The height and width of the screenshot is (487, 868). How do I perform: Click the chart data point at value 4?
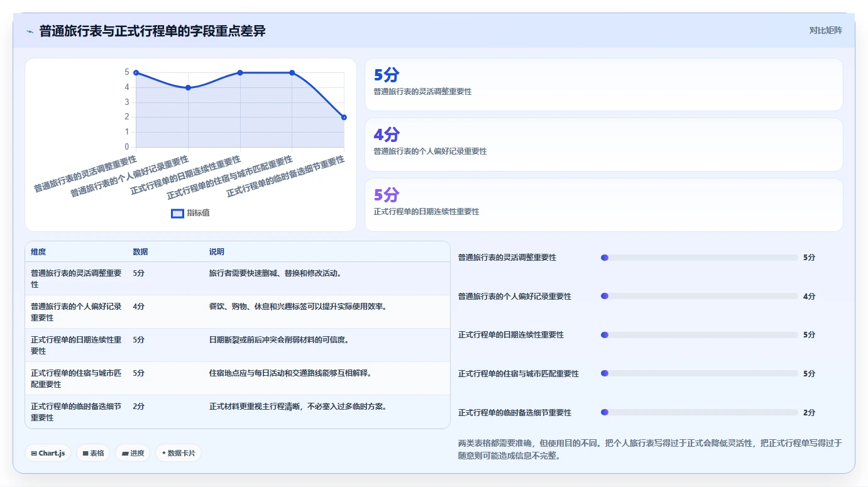pos(189,88)
